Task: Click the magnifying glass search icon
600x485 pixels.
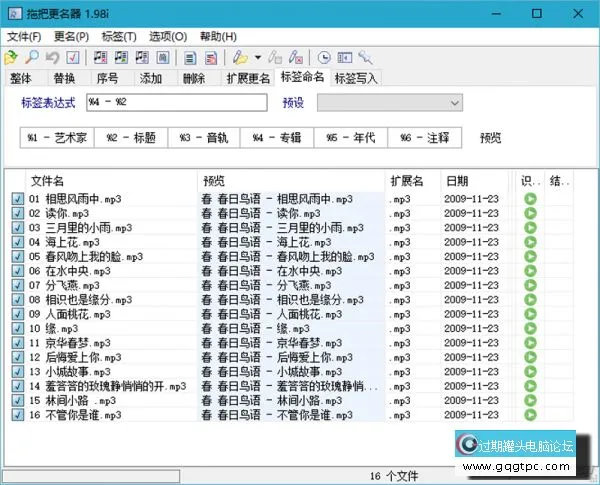Action: (32, 57)
